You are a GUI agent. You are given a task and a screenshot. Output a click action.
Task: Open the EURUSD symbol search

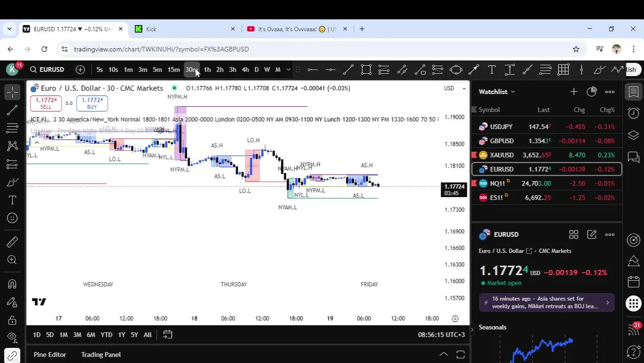[47, 70]
